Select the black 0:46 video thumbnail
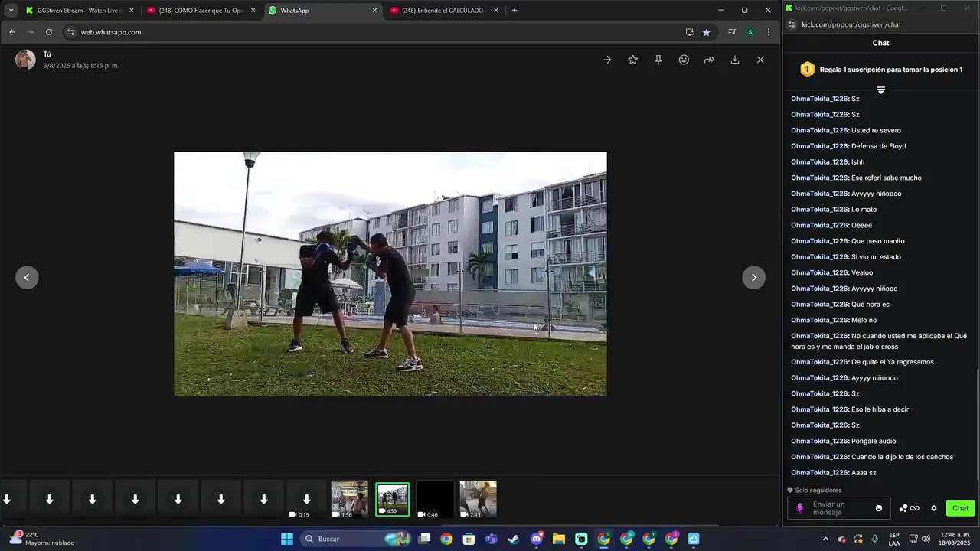This screenshot has width=980, height=551. (x=435, y=500)
